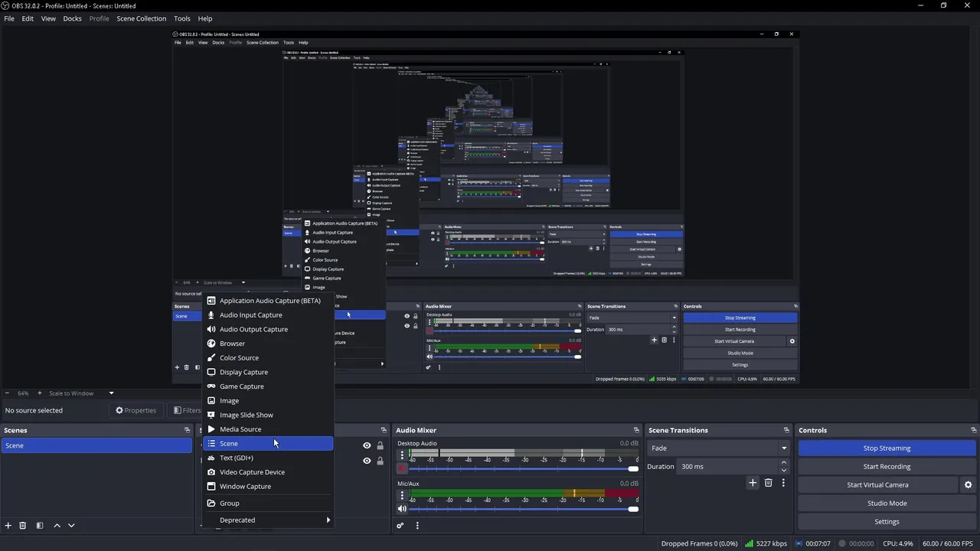
Task: Decrease transition duration with down arrow
Action: click(x=783, y=470)
